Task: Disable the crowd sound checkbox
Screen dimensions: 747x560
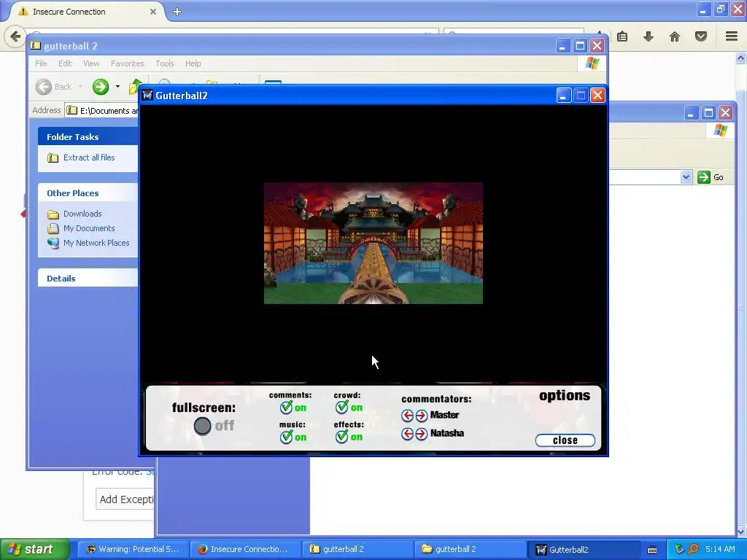Action: point(341,407)
